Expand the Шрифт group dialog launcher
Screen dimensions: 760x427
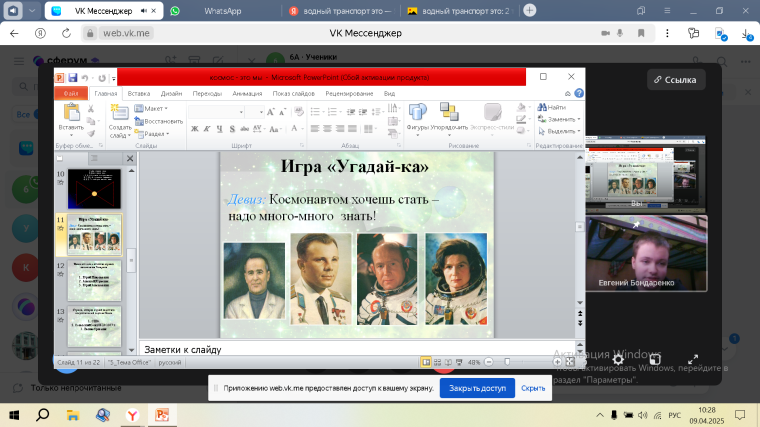[301, 145]
